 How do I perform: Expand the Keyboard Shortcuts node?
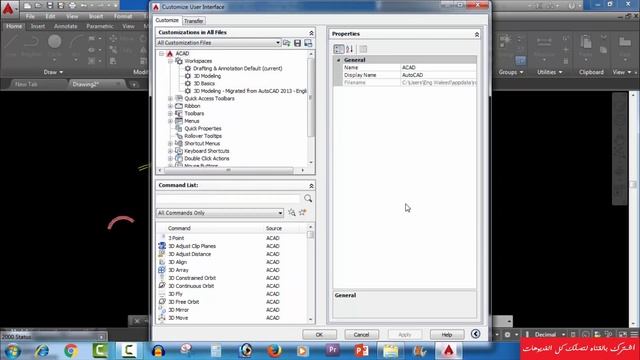click(170, 151)
